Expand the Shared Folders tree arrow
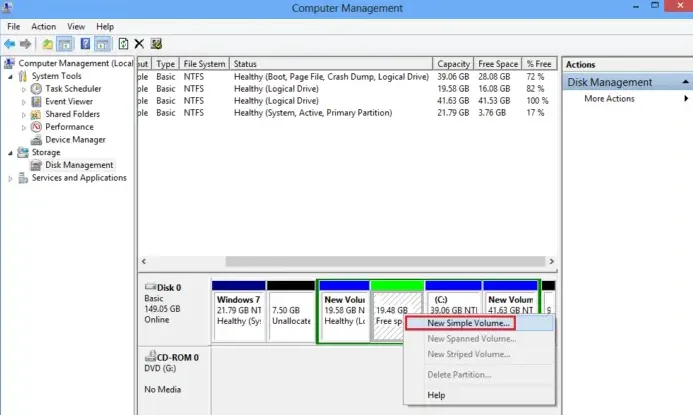Image resolution: width=693 pixels, height=415 pixels. pos(25,114)
